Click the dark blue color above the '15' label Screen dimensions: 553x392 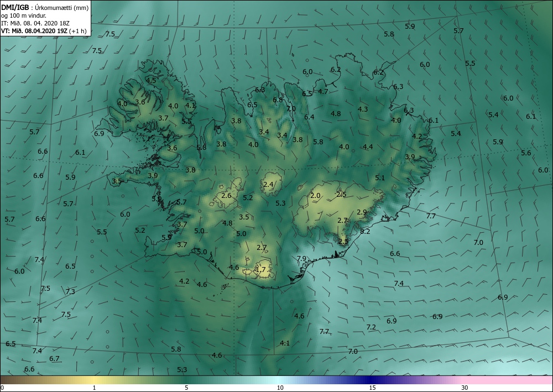371,380
